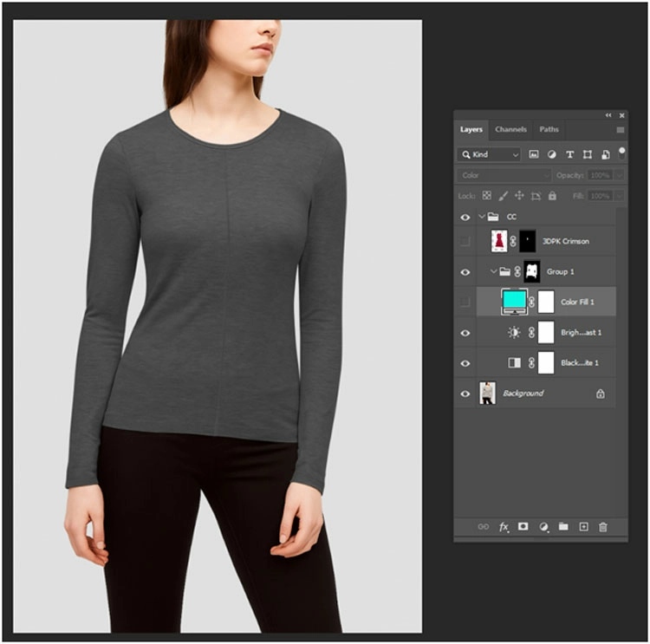Open the Fill slider dropdown arrow
The image size is (650, 644).
(x=619, y=196)
